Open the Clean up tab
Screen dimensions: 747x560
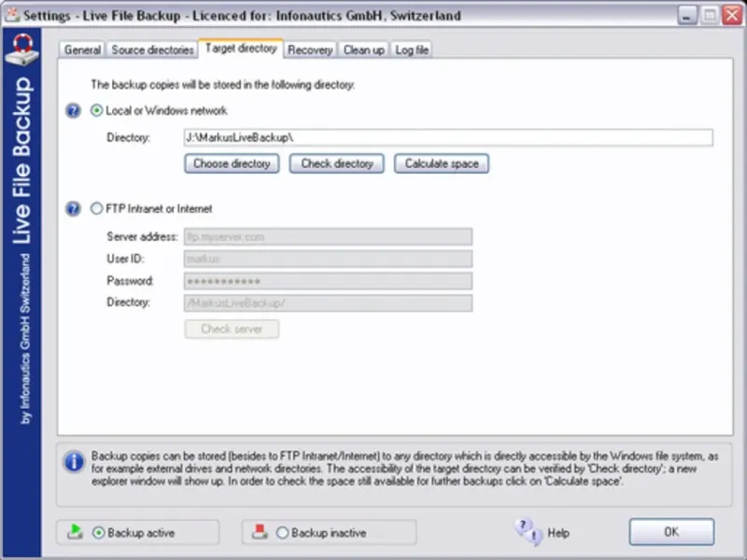(364, 50)
